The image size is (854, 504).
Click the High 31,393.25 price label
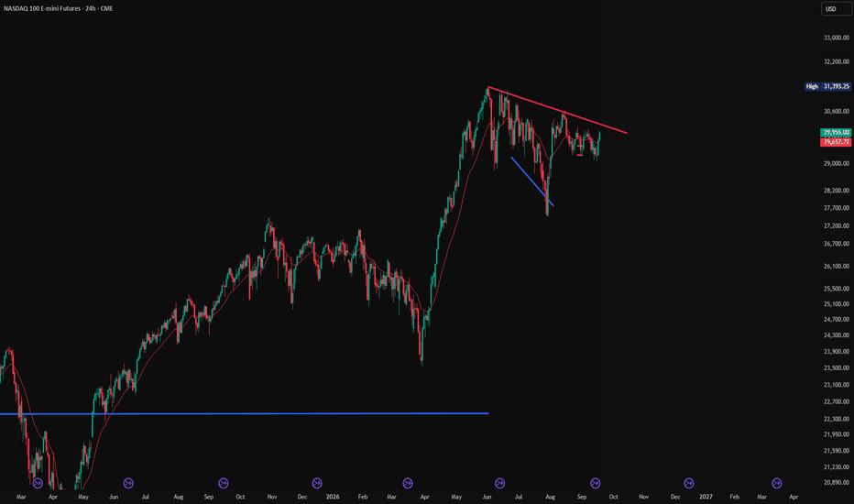tap(827, 87)
